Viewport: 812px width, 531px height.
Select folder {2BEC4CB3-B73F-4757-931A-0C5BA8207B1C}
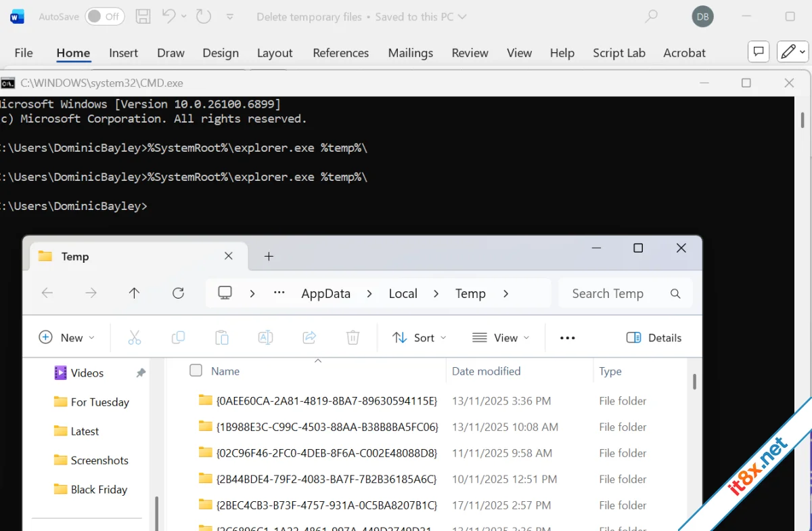coord(318,505)
